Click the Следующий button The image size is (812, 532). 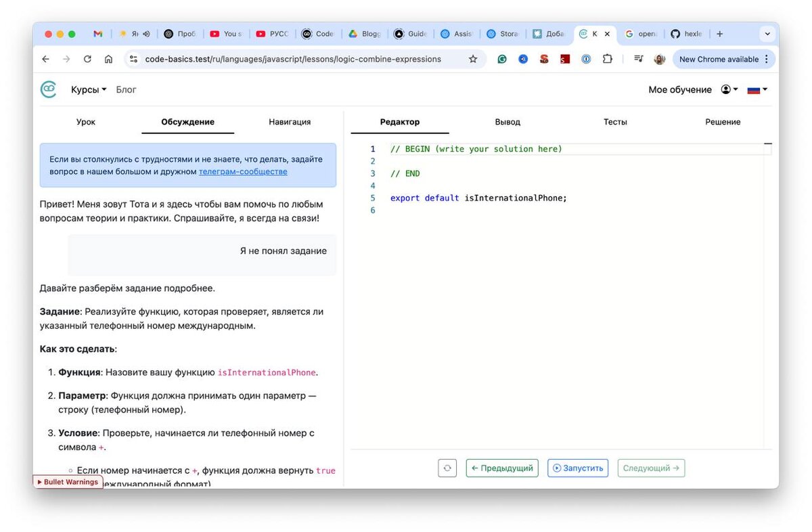[x=651, y=468]
